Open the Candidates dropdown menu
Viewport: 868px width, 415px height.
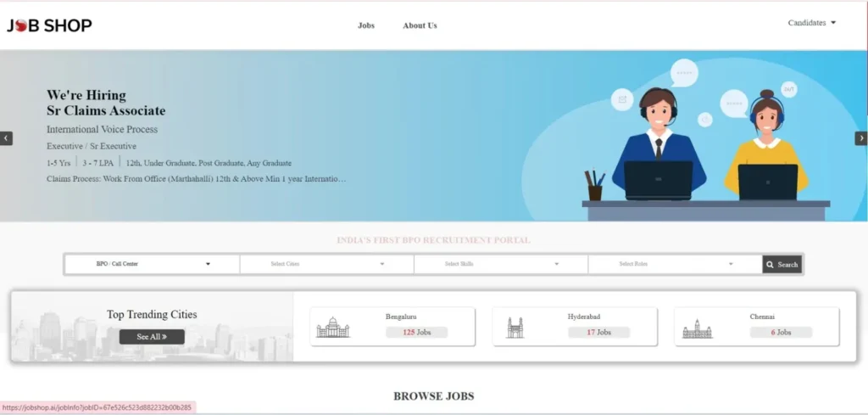tap(811, 23)
